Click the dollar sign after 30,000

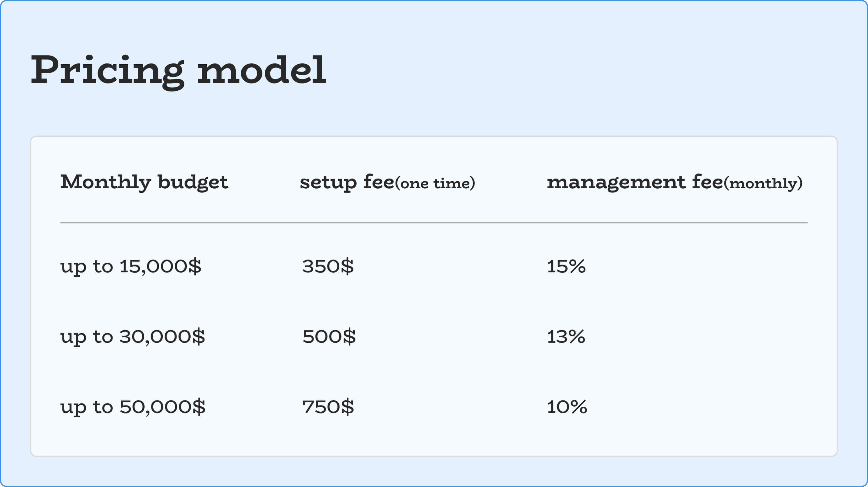point(199,336)
